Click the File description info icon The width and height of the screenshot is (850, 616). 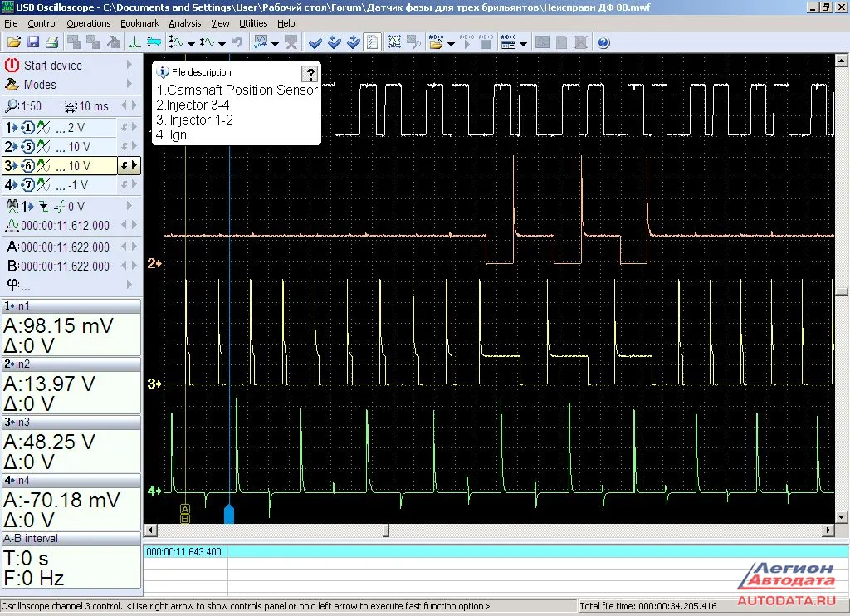coord(162,71)
